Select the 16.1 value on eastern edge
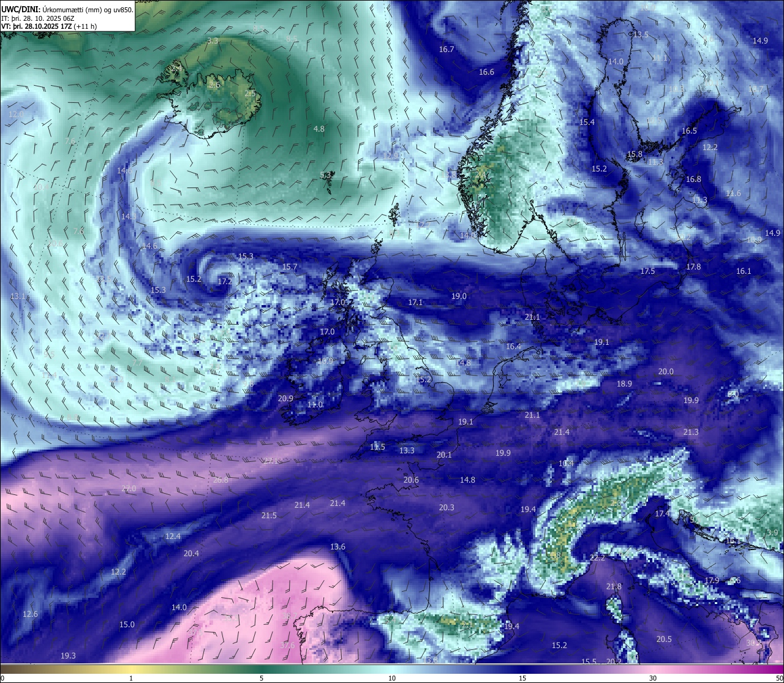The height and width of the screenshot is (683, 784). point(744,271)
